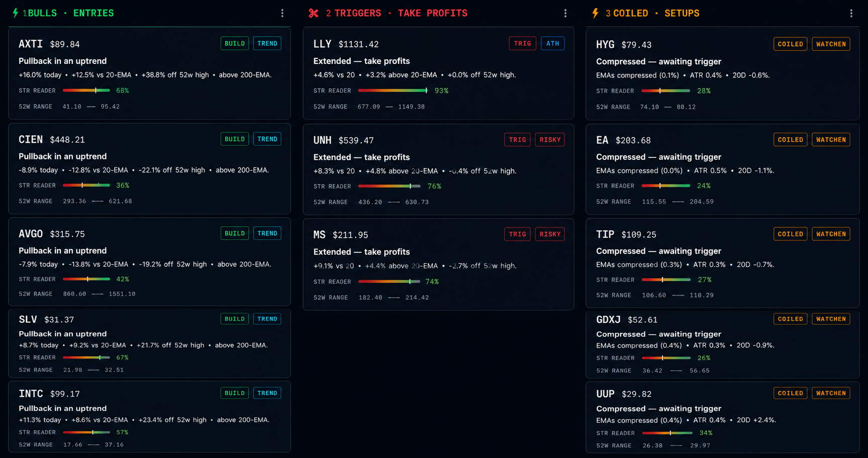Open the Triggers Take Profits kebab menu
Viewport: 868px width, 458px height.
[x=565, y=13]
